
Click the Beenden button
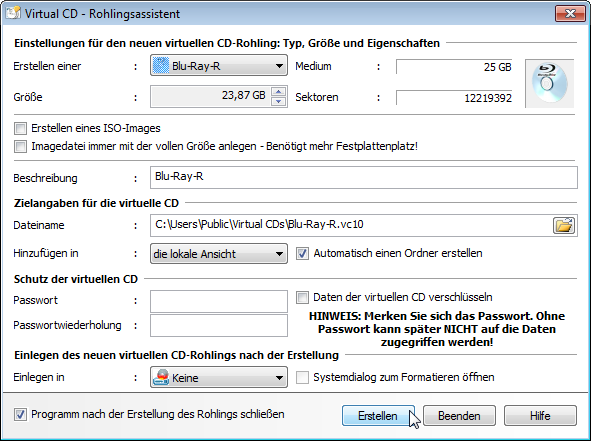tap(459, 416)
